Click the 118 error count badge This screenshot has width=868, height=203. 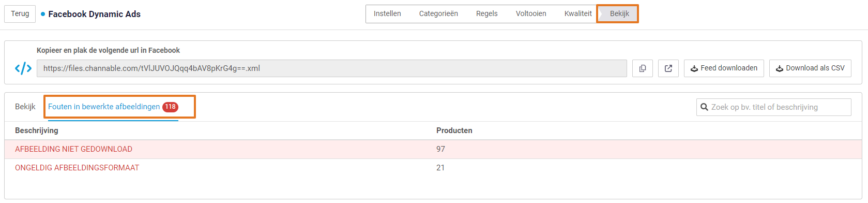170,107
